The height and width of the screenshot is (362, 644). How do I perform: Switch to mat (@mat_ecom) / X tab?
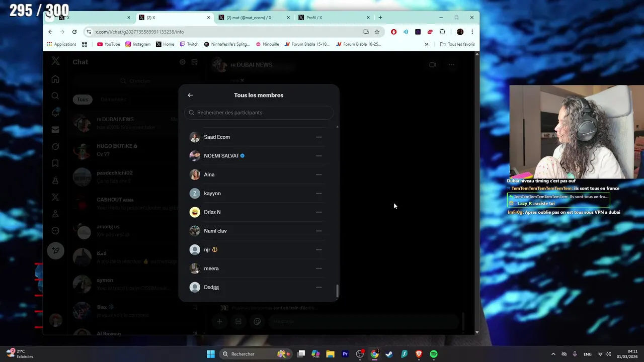[x=255, y=18]
